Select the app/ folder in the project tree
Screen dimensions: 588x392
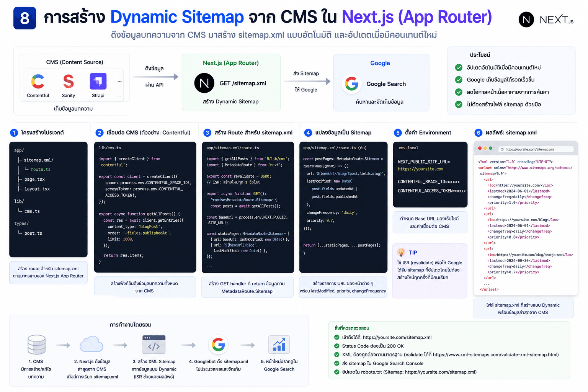pyautogui.click(x=19, y=150)
